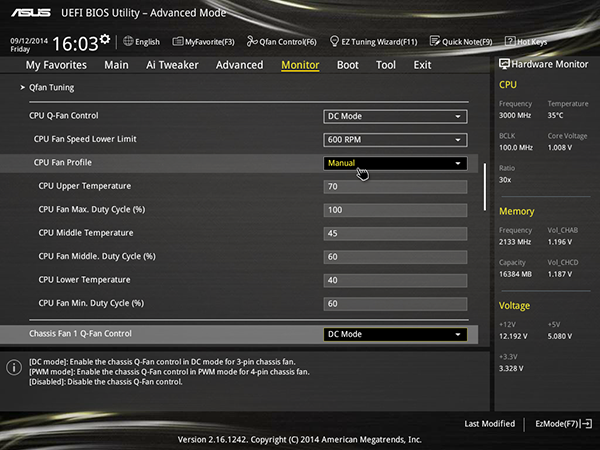Click the +3.3V reading 3.328 V
The image size is (600, 450).
[x=511, y=368]
